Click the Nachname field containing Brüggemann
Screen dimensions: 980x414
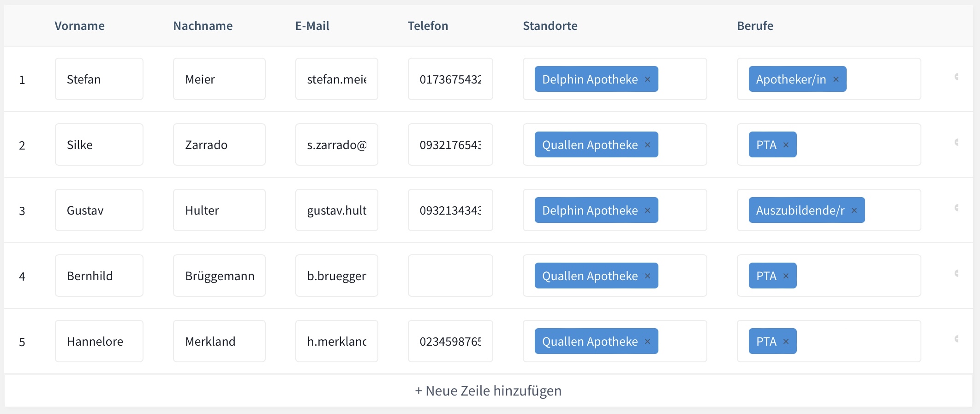[219, 276]
